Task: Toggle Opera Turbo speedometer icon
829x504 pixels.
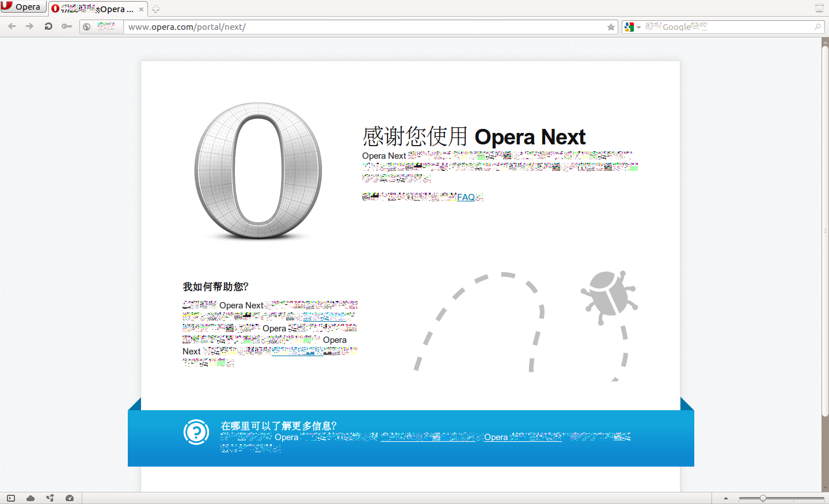Action: tap(70, 498)
